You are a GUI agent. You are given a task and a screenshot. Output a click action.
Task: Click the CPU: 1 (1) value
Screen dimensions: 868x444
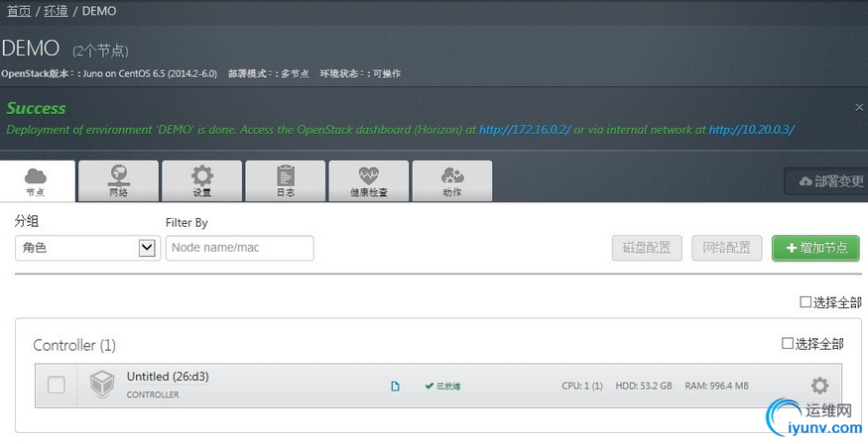tap(582, 386)
